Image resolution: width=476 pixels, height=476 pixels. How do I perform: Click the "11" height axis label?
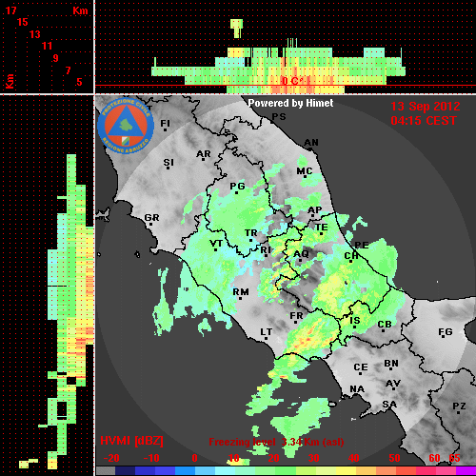pos(47,46)
